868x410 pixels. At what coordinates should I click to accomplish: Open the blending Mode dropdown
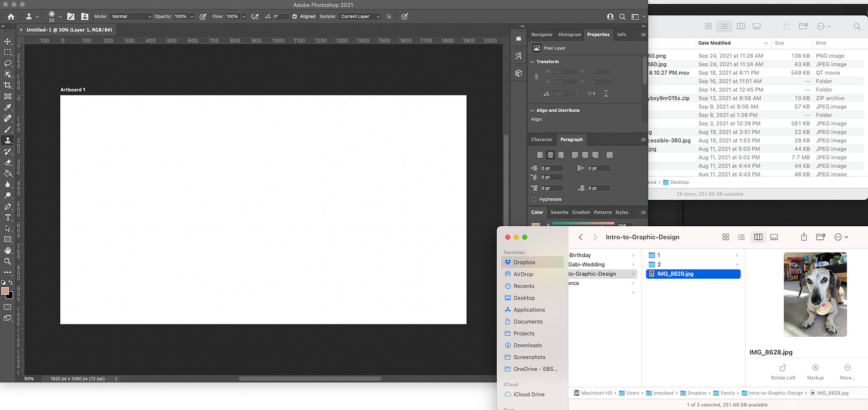click(x=131, y=17)
